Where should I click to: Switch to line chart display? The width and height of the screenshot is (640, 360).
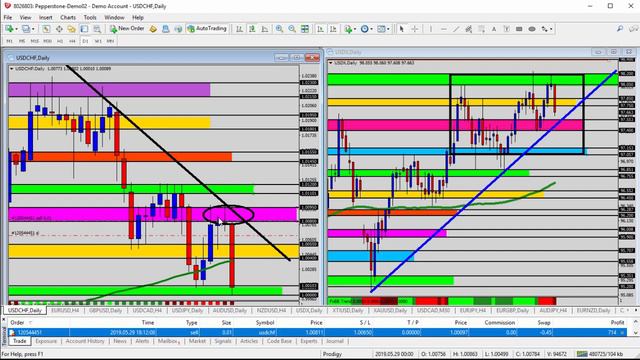[265, 29]
